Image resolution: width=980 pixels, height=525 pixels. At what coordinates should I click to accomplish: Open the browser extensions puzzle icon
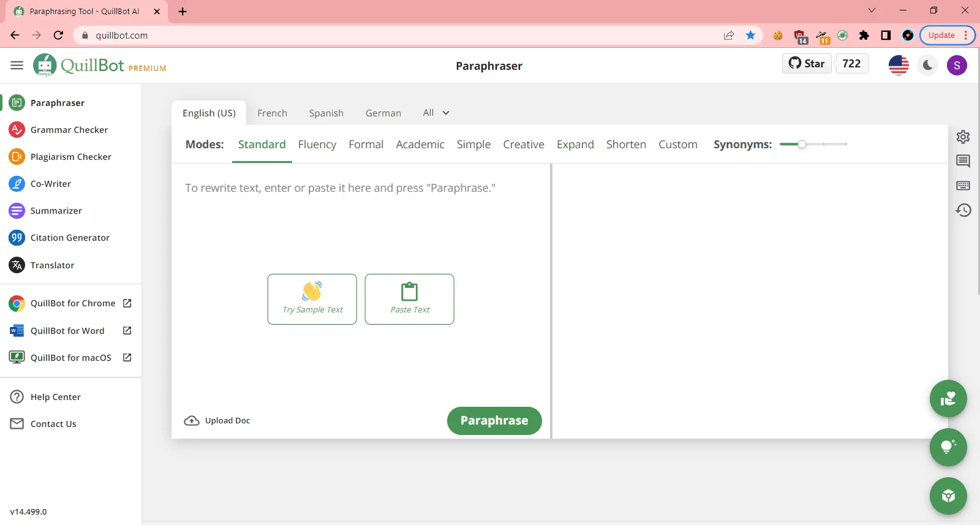(864, 35)
